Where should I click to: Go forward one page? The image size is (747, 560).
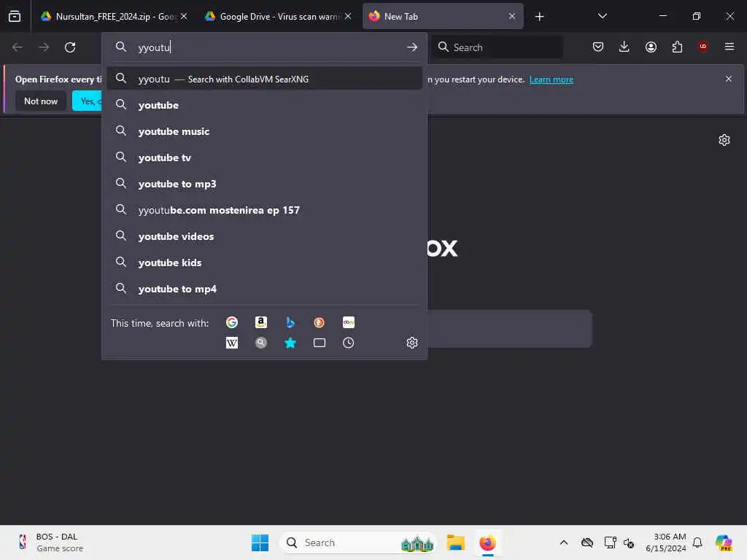click(43, 47)
